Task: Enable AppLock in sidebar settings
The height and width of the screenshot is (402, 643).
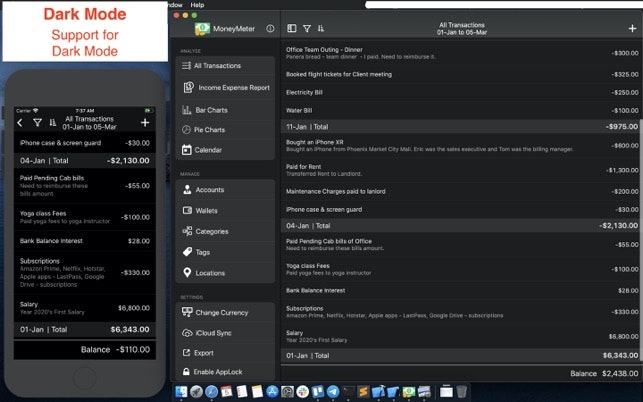Action: pyautogui.click(x=225, y=372)
